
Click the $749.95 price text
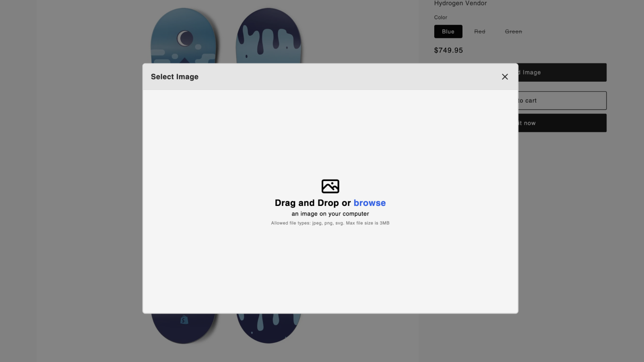coord(448,50)
